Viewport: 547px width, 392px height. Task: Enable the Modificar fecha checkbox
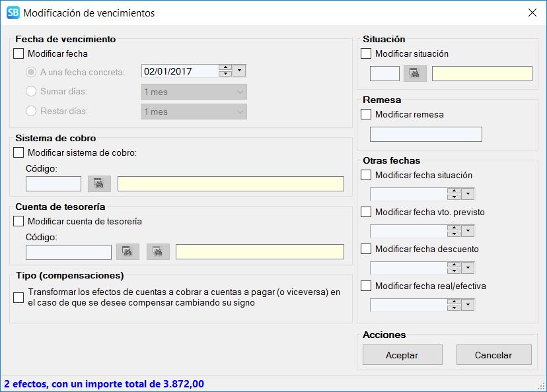pos(18,54)
